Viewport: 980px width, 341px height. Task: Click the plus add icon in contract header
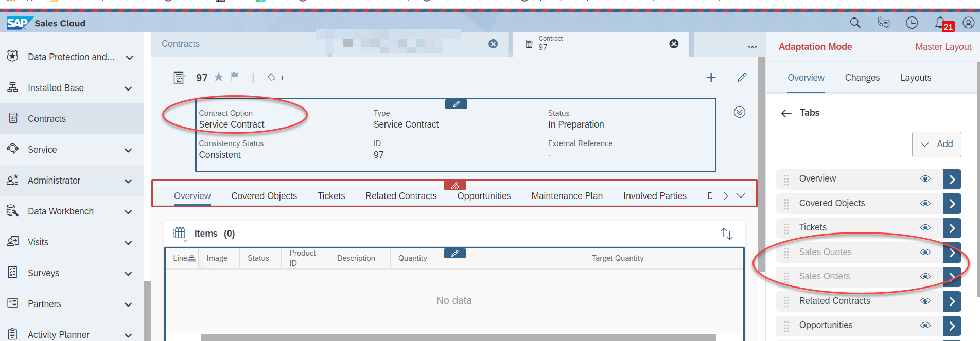click(711, 77)
